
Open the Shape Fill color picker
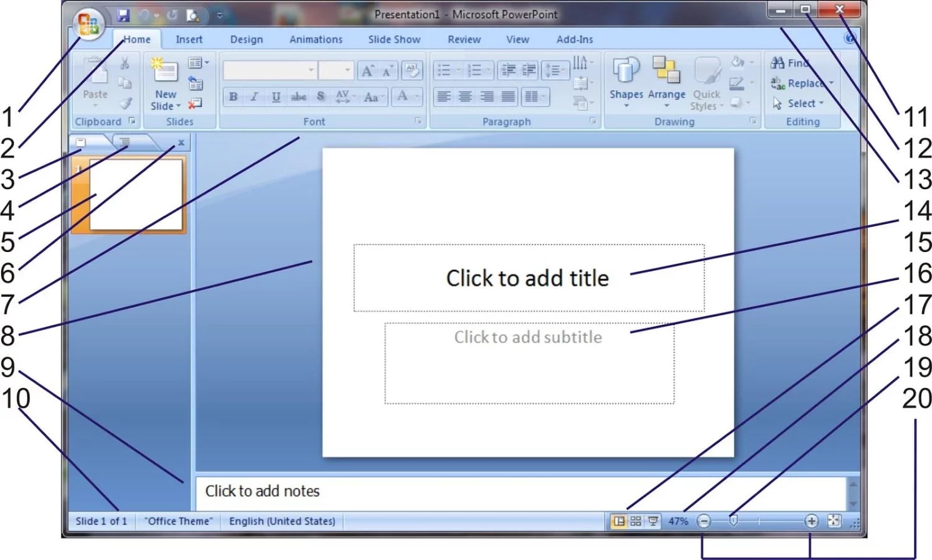(742, 62)
